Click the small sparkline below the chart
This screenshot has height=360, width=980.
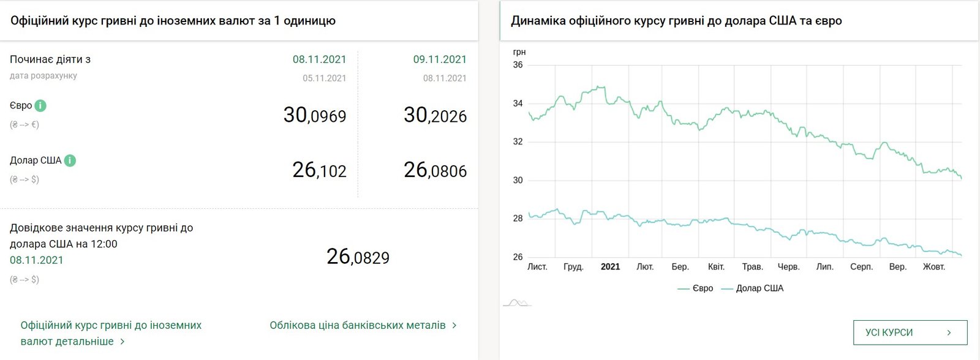(516, 301)
